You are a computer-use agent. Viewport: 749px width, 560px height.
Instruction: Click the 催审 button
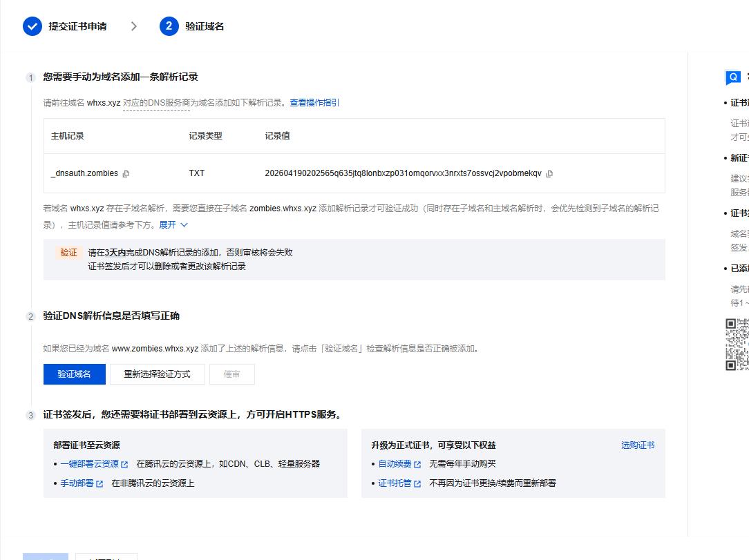coord(231,374)
